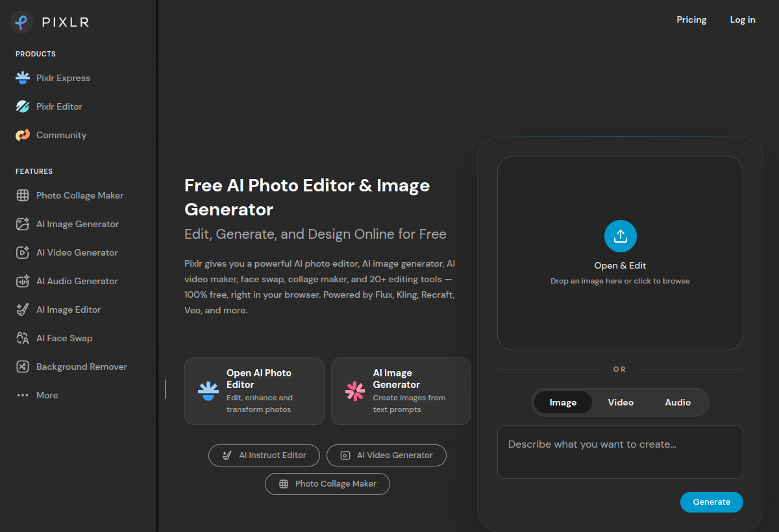Viewport: 779px width, 532px height.
Task: Open Background Remover from sidebar
Action: click(82, 367)
